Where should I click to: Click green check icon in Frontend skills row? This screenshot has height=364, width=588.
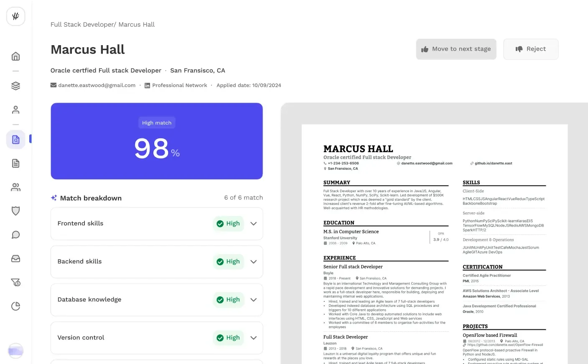(220, 224)
